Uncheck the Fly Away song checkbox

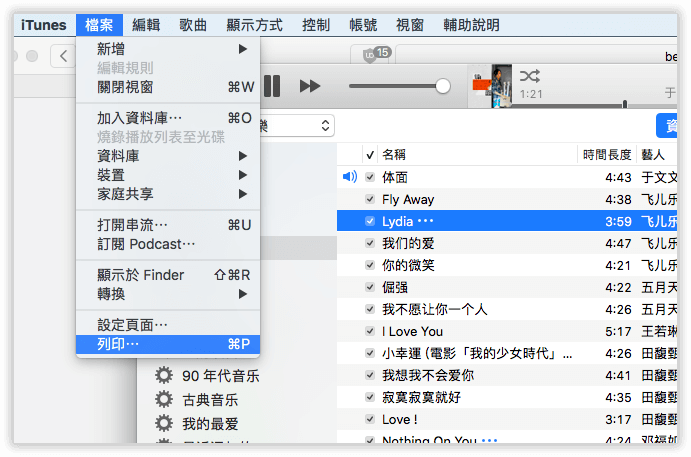click(x=370, y=199)
